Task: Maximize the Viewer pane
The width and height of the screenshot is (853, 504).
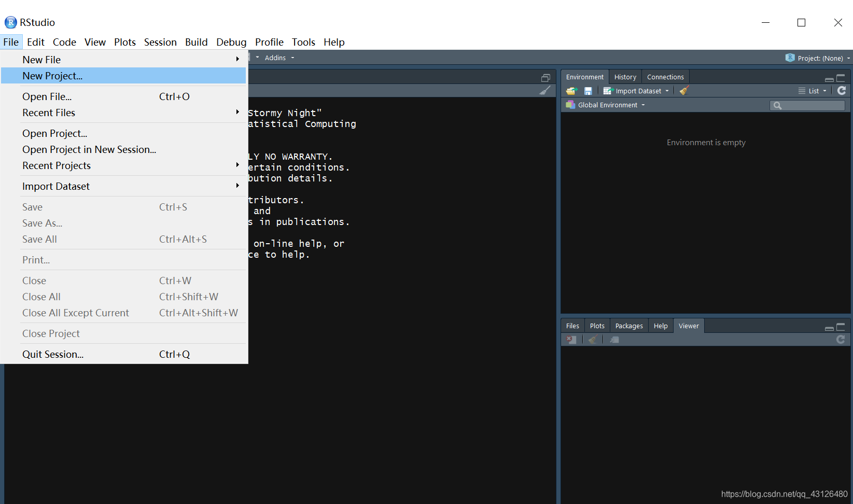Action: tap(841, 327)
